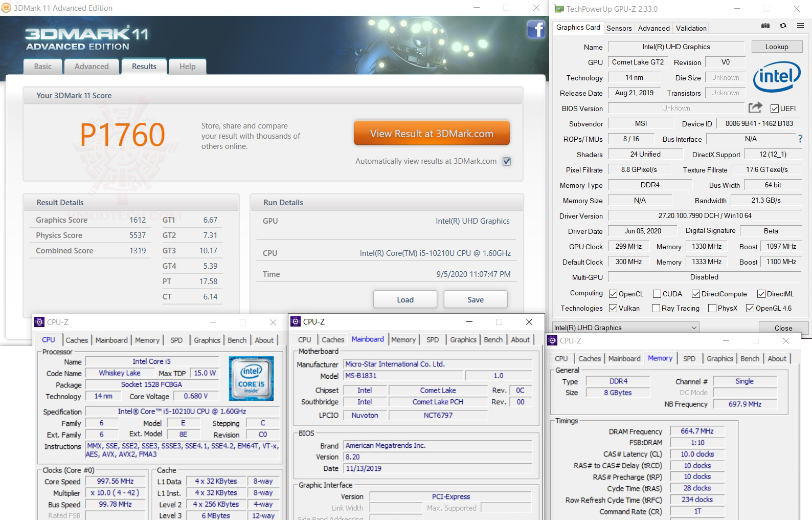Screen dimensions: 812x520
Task: Click the Graphics Score value 1612
Action: 138,220
